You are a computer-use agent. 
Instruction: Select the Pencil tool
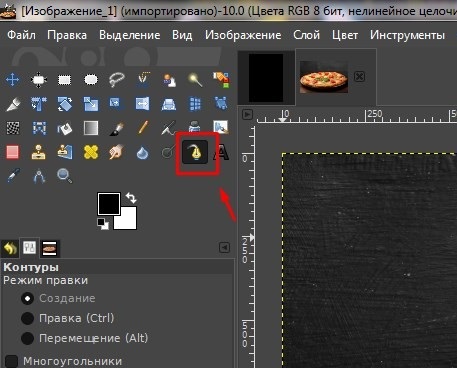point(143,128)
